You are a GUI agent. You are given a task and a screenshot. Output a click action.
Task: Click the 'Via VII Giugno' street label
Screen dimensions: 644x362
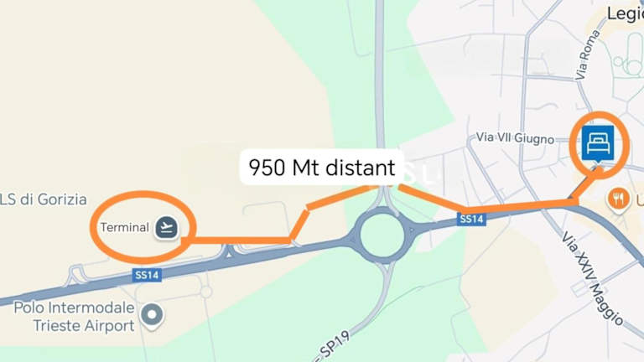515,138
